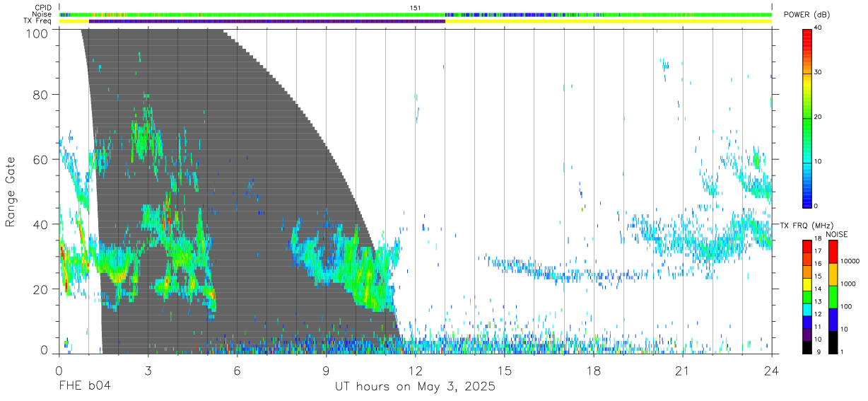Screen dimensions: 868x401
Task: Click the 'TX Freq' row label
Action: pyautogui.click(x=38, y=21)
